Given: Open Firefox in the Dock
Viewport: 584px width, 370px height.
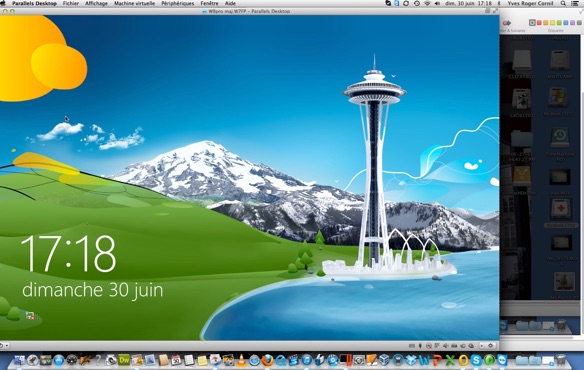Looking at the screenshot, I should coord(267,360).
